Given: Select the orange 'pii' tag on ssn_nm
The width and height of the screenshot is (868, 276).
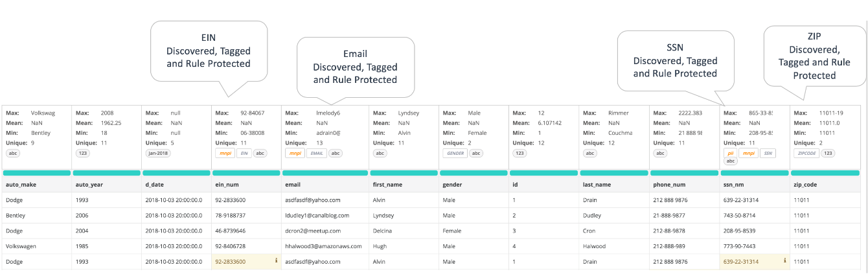Looking at the screenshot, I should click(x=730, y=154).
